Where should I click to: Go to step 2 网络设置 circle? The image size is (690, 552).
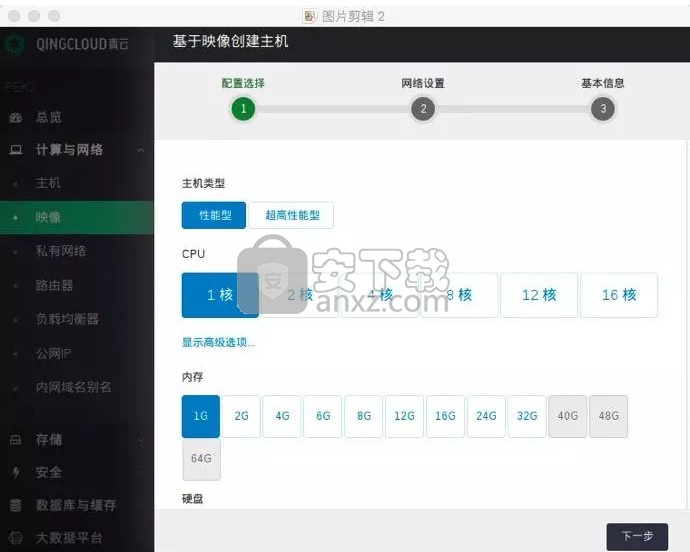[x=423, y=109]
